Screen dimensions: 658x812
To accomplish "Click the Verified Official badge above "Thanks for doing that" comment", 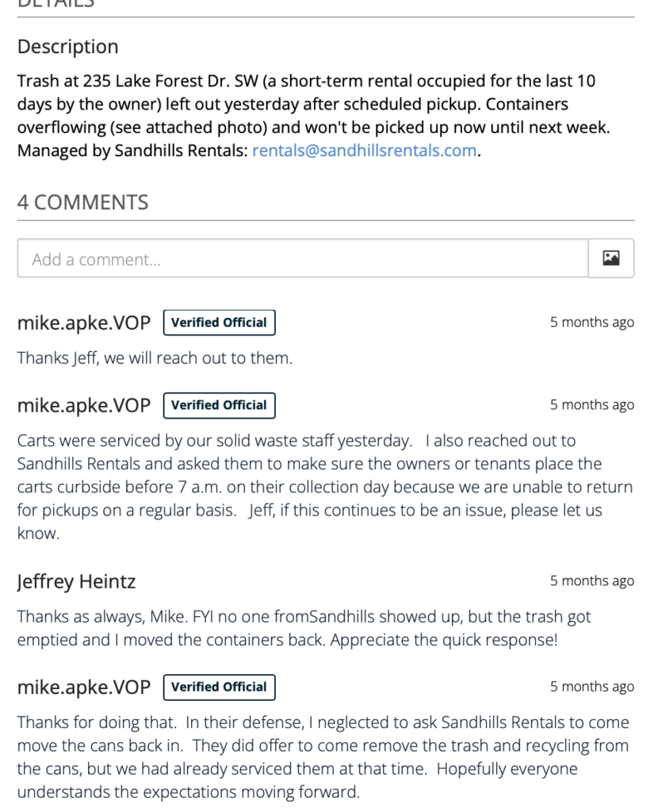I will click(x=219, y=687).
